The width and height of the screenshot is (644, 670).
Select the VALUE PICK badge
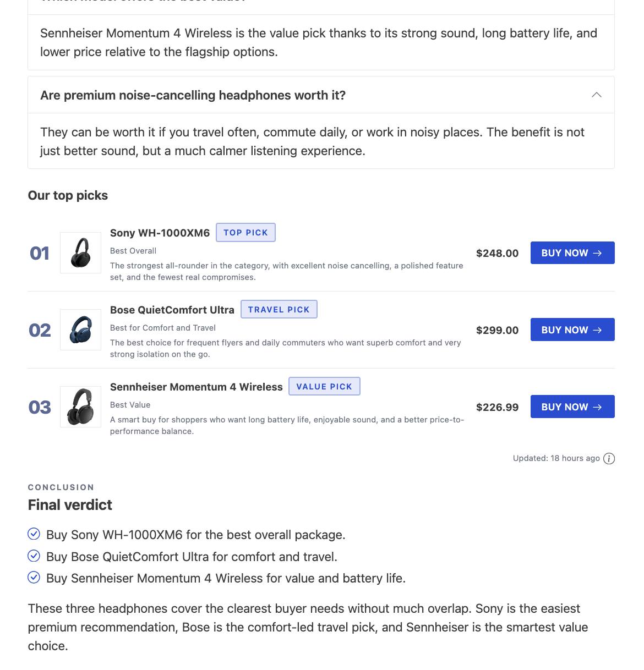(324, 386)
